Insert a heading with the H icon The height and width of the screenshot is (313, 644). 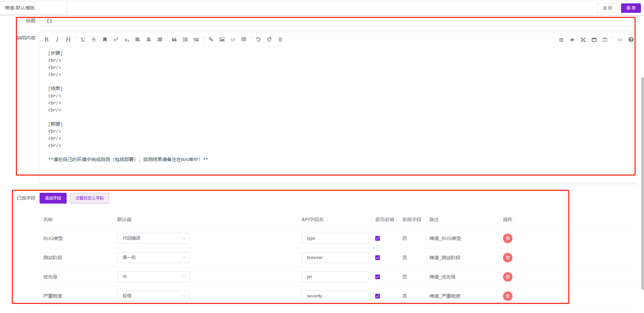pyautogui.click(x=68, y=40)
